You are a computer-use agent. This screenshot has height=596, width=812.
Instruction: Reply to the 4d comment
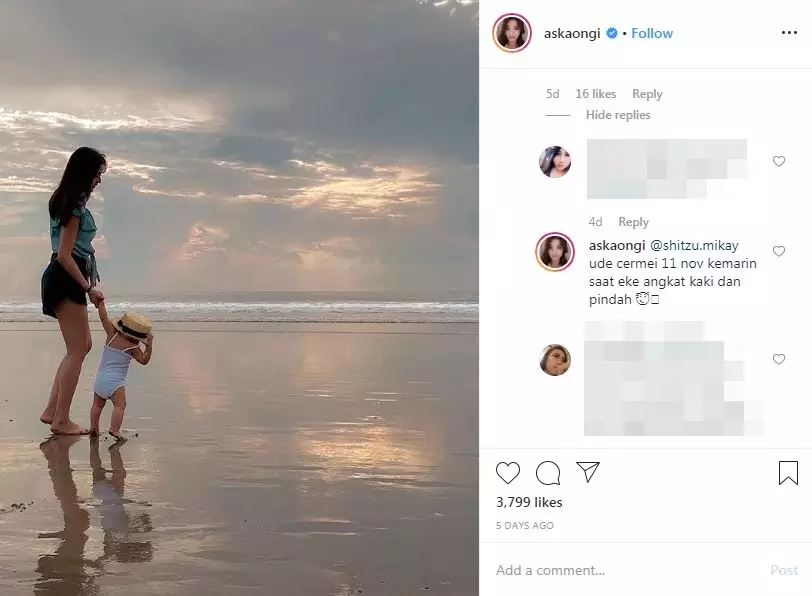[634, 221]
